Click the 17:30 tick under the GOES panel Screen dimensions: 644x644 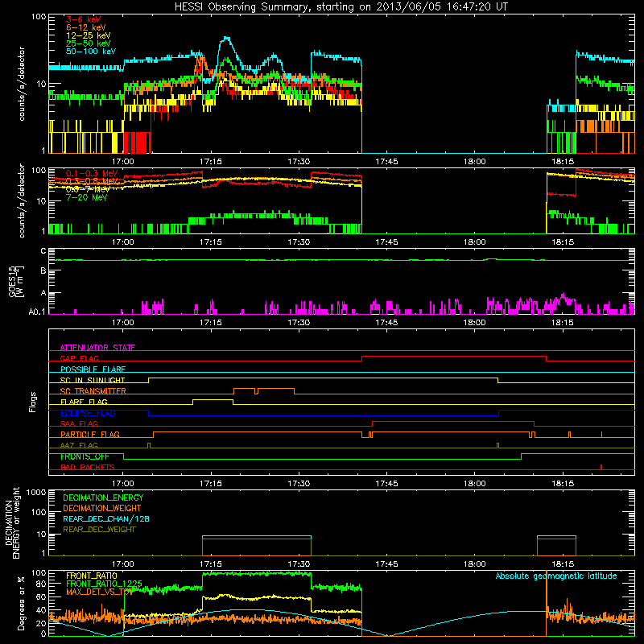(x=299, y=323)
